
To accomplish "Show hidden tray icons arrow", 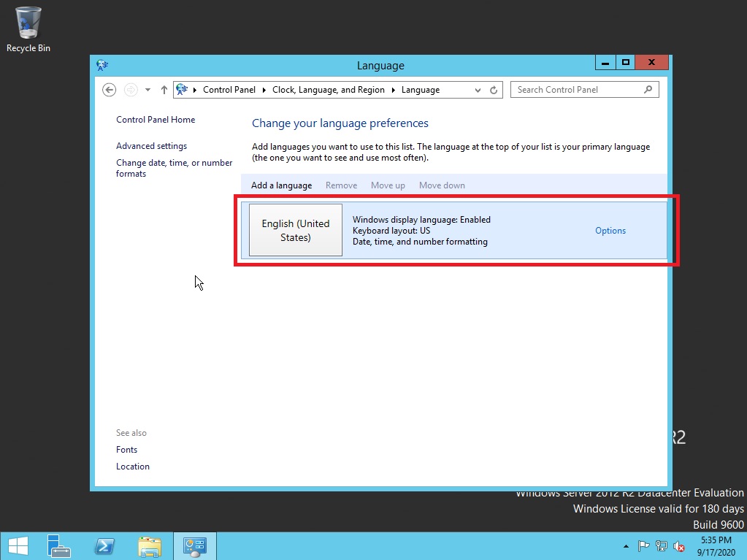I will coord(626,546).
